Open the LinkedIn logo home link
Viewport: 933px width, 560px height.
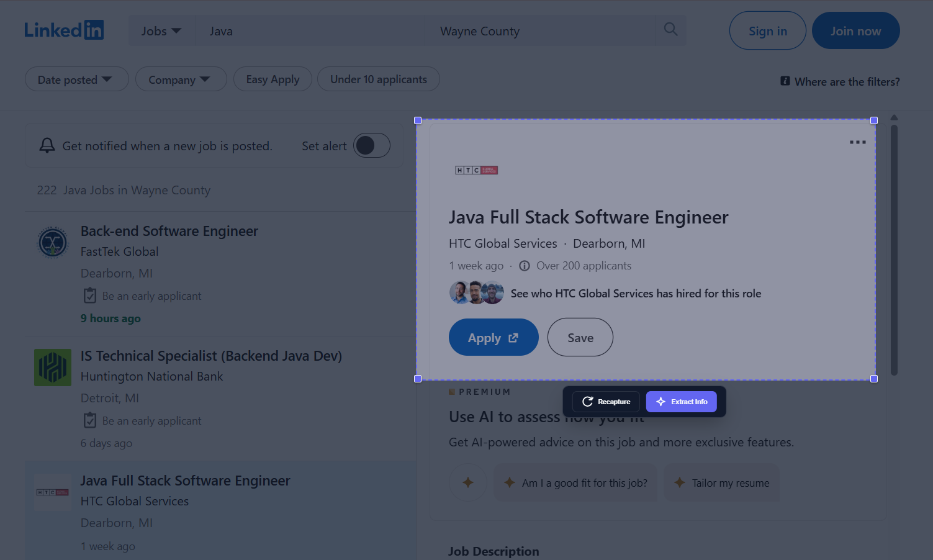64,30
